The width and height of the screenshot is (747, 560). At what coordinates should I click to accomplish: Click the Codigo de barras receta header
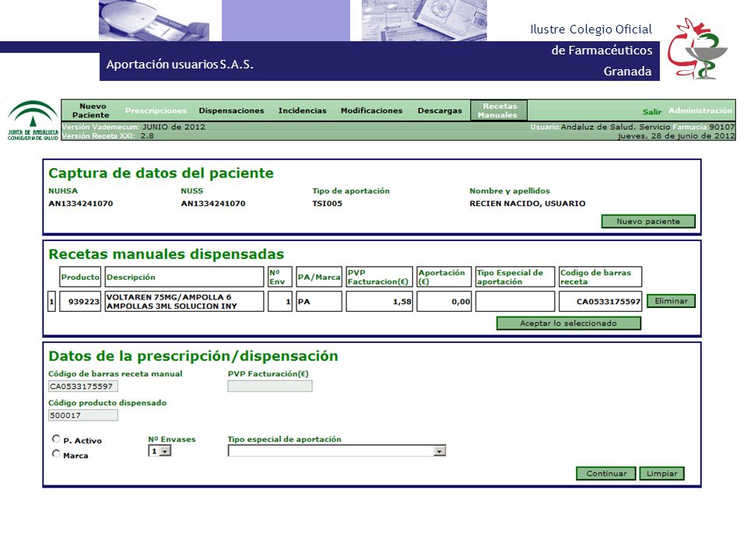(x=600, y=277)
